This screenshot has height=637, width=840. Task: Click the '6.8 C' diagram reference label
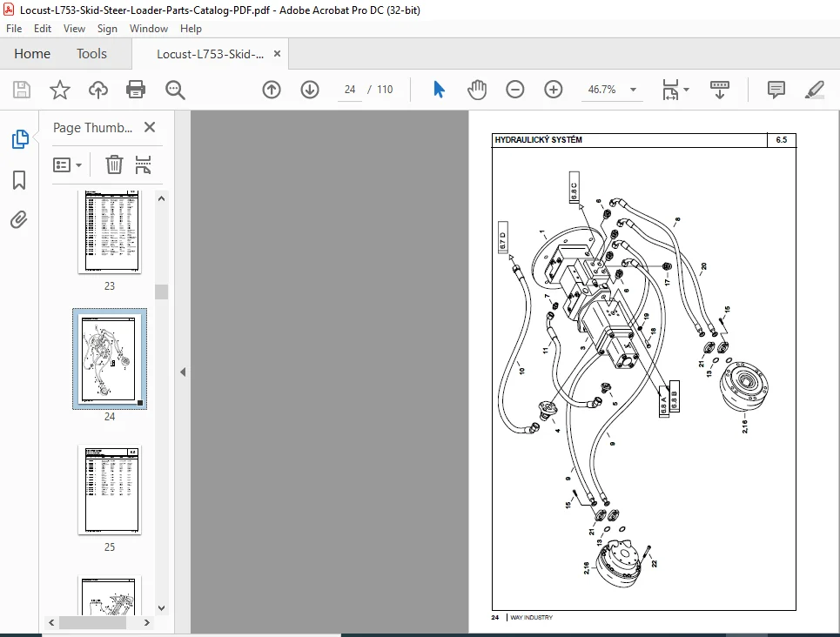pos(574,187)
